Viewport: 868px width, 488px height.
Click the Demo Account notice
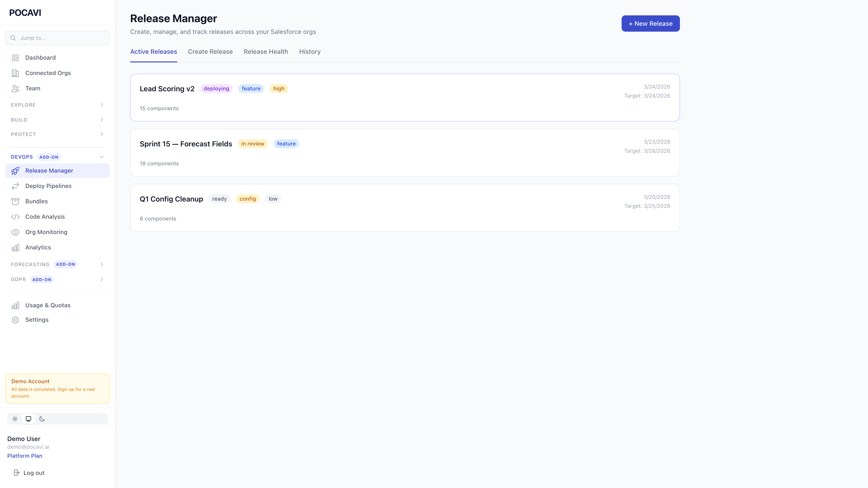pos(58,389)
